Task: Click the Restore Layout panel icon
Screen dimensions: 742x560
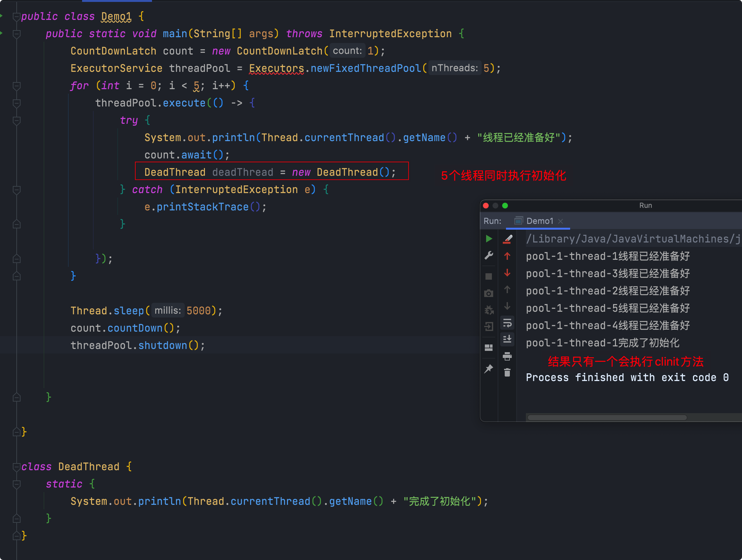Action: point(489,348)
